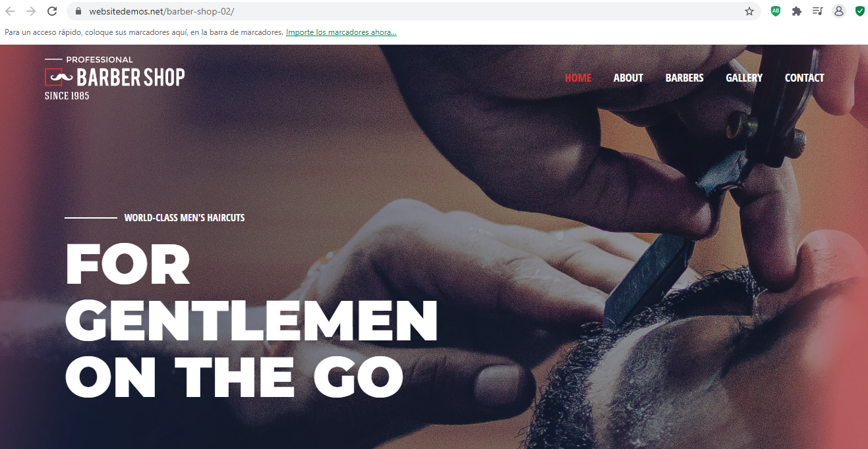Click the BARBER SHOP logo text
The image size is (868, 449).
[x=130, y=78]
